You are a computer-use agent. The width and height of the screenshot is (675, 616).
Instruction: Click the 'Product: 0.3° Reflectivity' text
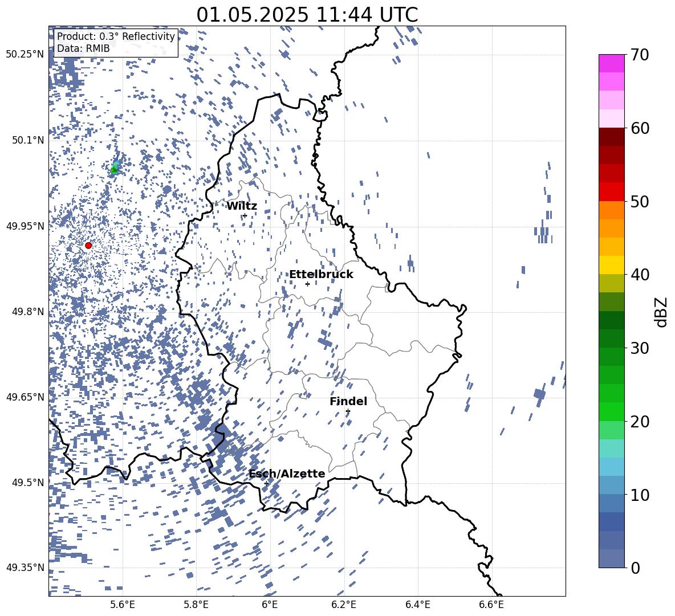tap(116, 36)
